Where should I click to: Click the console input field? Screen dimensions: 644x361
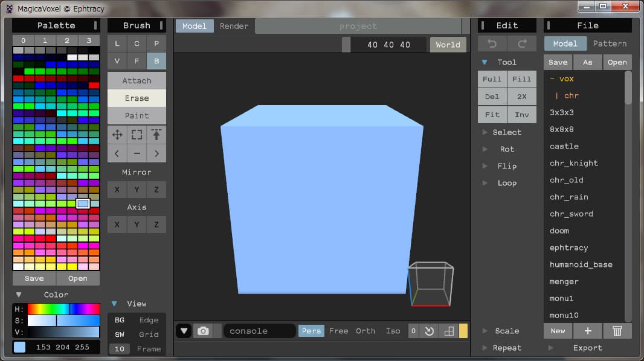coord(260,331)
